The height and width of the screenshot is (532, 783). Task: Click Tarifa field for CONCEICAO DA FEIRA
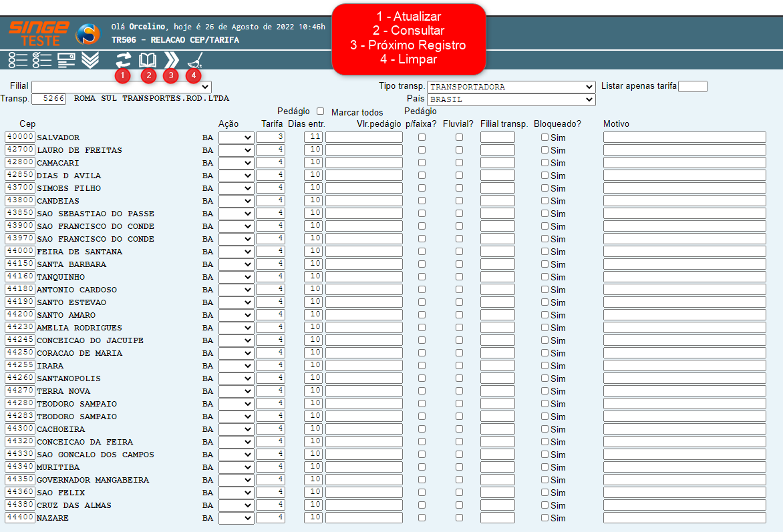(x=271, y=441)
